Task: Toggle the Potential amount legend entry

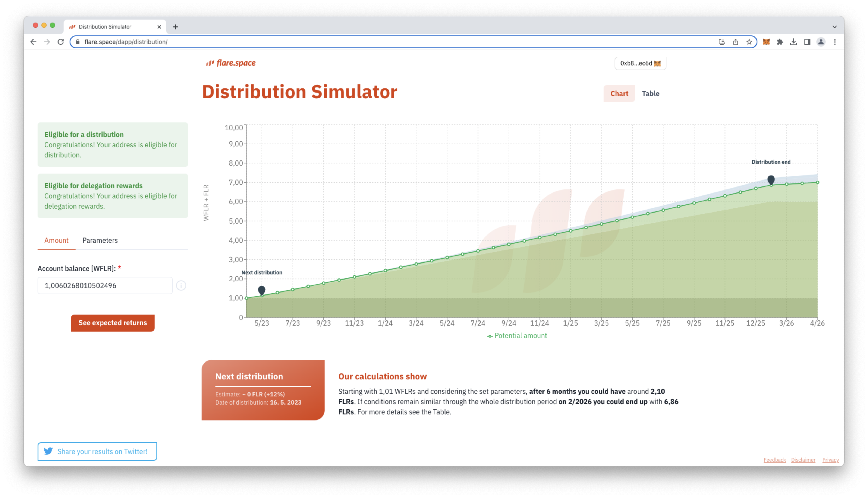Action: click(x=517, y=336)
